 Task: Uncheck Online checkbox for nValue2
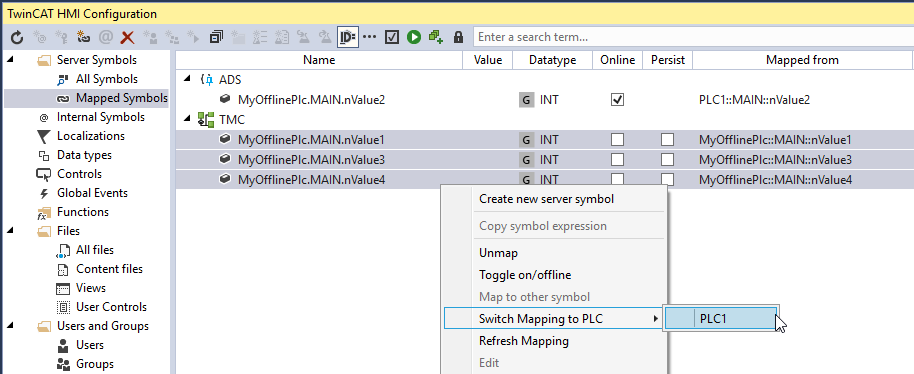[617, 100]
